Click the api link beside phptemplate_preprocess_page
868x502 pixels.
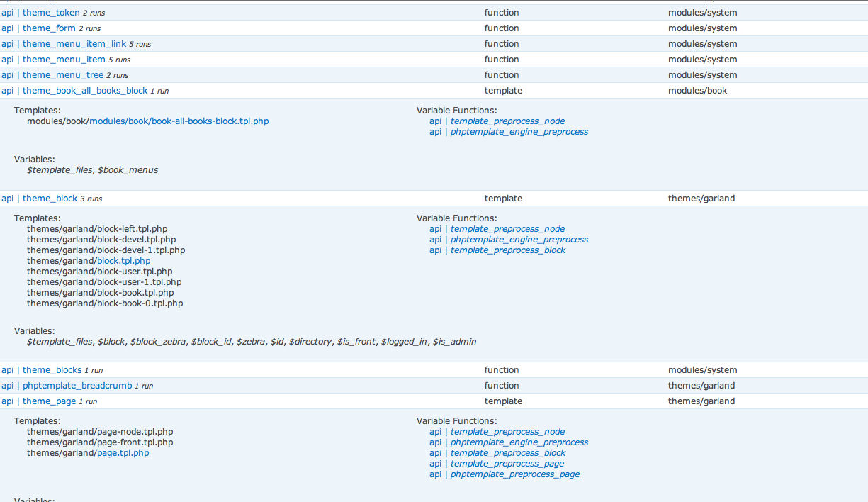click(x=435, y=474)
